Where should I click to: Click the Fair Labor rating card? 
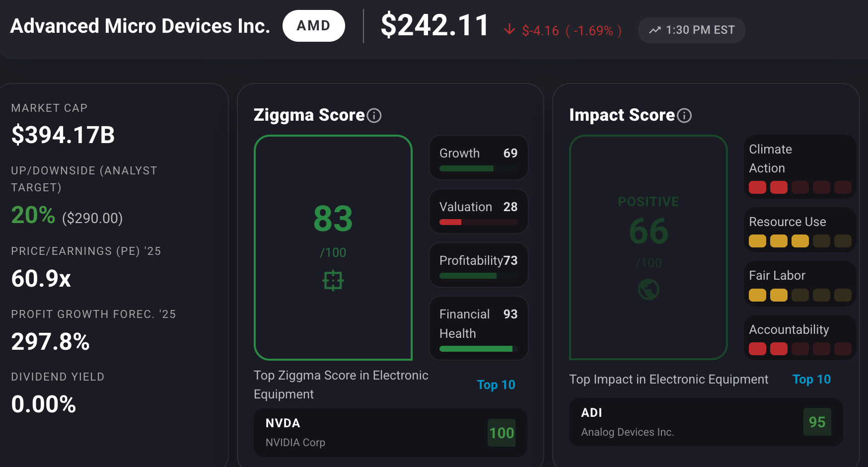click(800, 283)
